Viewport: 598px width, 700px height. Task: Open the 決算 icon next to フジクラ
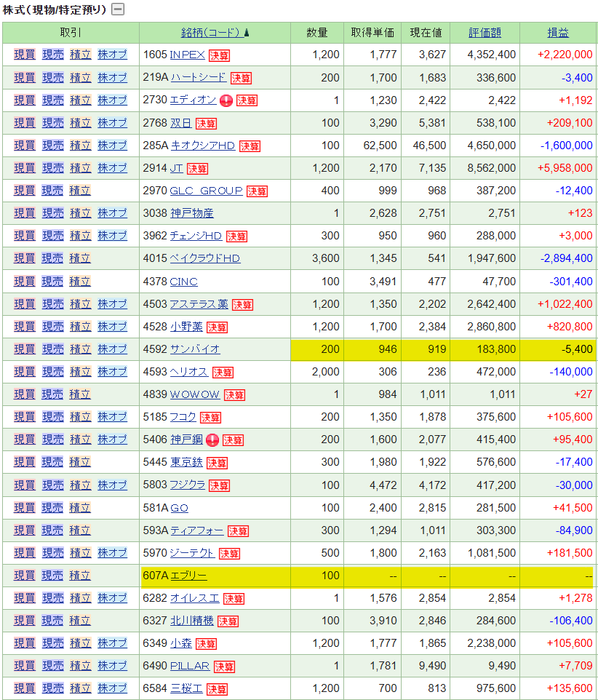tap(219, 486)
